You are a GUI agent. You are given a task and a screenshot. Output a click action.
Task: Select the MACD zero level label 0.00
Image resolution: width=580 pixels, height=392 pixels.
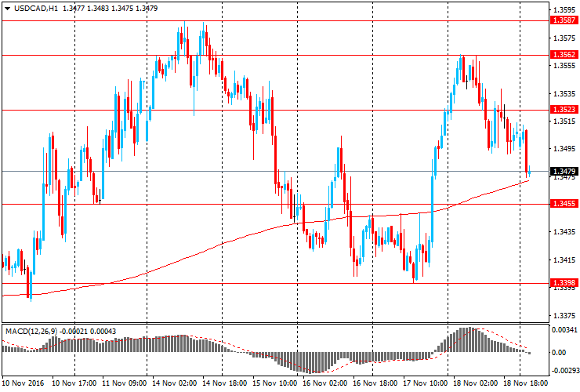coord(559,352)
